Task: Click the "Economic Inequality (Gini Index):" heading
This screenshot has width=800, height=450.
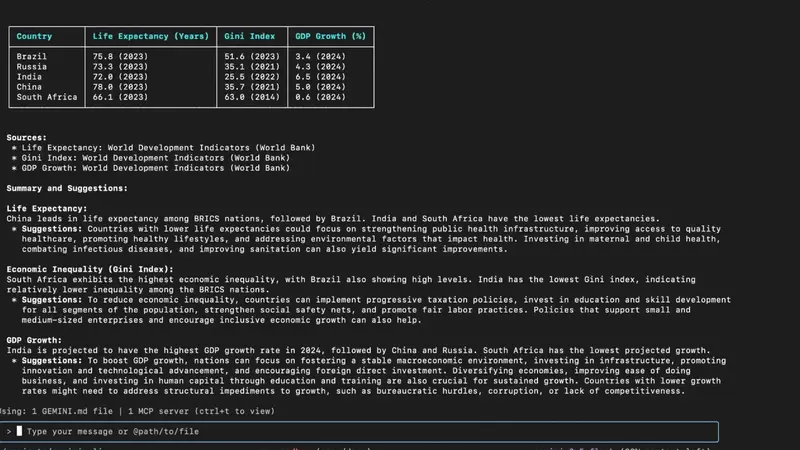Action: (88, 269)
